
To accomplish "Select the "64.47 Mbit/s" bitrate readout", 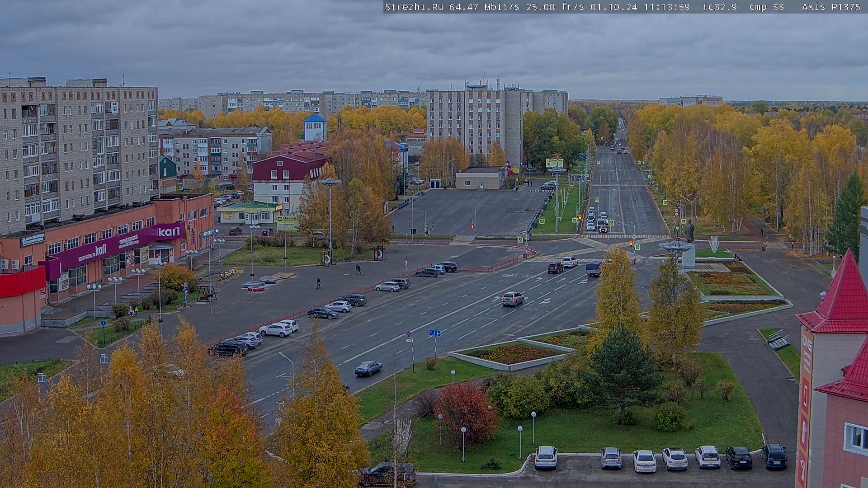I will 484,7.
